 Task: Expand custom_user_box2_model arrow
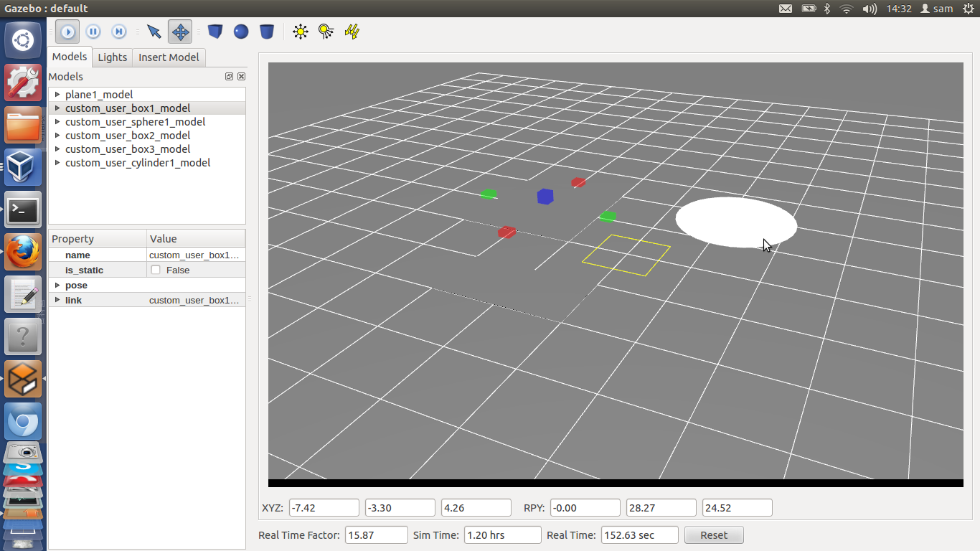(x=57, y=135)
